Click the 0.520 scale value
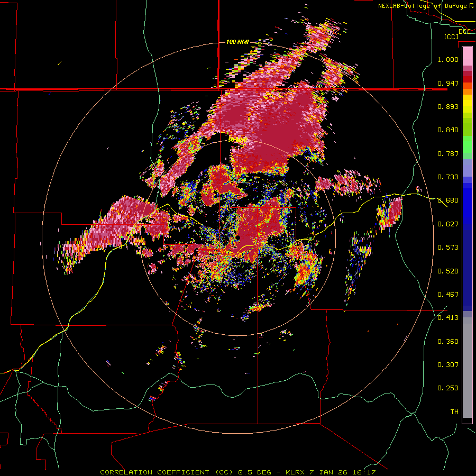 point(448,271)
